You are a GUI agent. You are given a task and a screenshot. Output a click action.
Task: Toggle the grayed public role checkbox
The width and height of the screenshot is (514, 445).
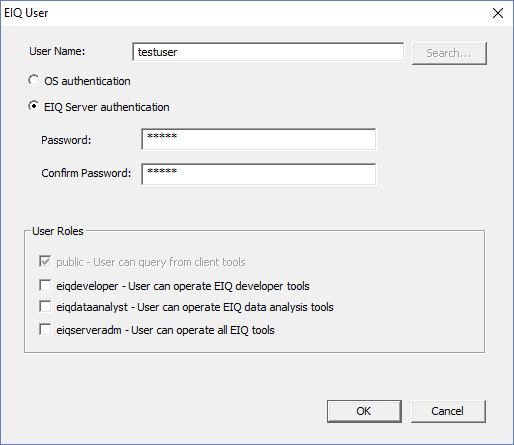pos(45,261)
